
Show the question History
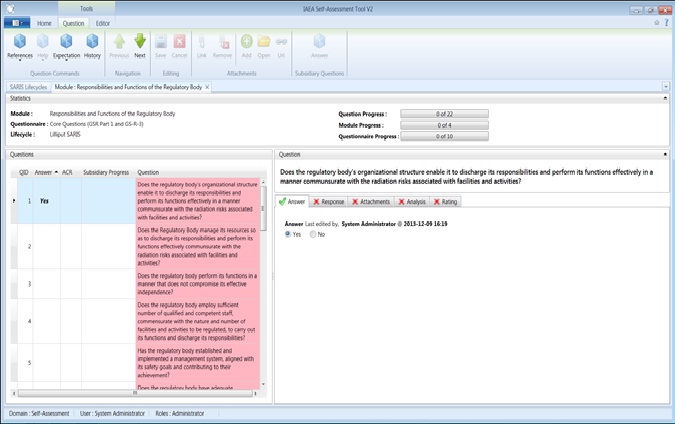tap(92, 46)
